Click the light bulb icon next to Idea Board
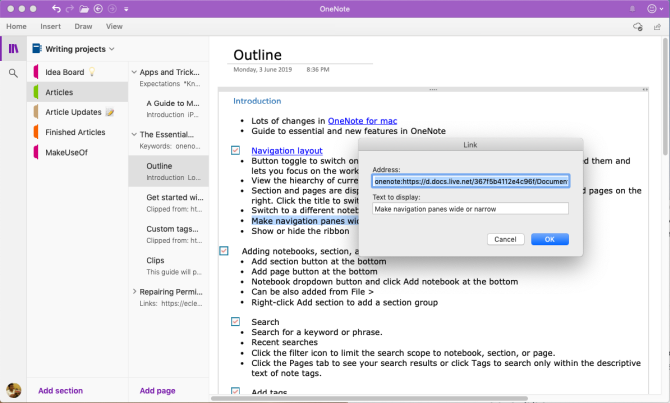This screenshot has width=670, height=403. 92,72
